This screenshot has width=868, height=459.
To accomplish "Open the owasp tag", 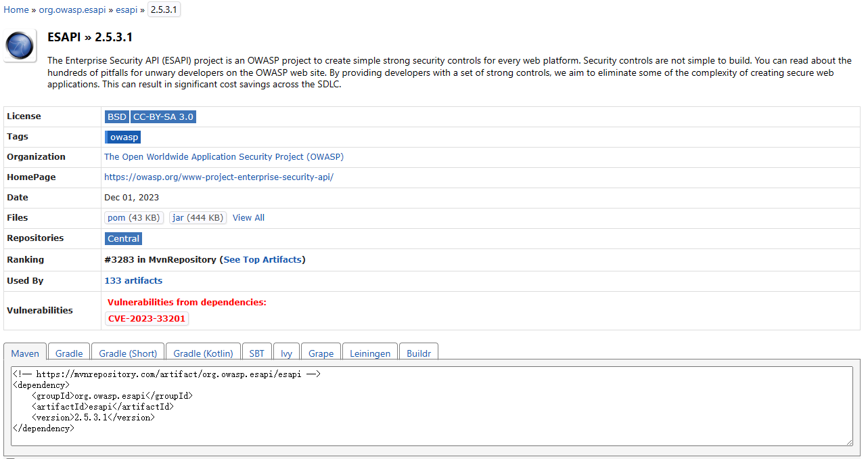I will (x=123, y=137).
